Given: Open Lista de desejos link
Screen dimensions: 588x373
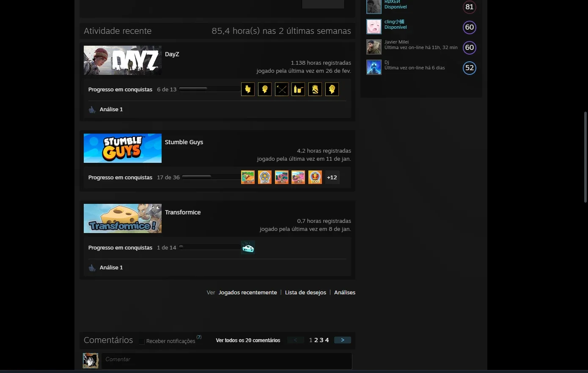Looking at the screenshot, I should click(x=305, y=292).
